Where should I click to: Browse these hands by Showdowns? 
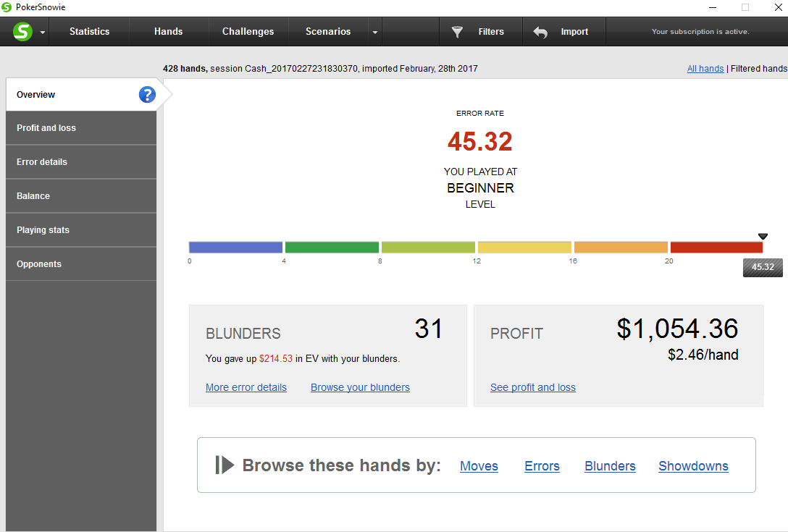click(694, 466)
